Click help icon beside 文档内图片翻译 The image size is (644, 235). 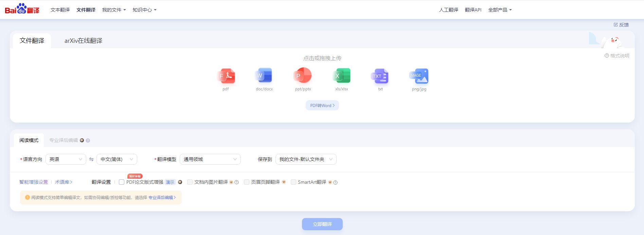click(x=237, y=182)
